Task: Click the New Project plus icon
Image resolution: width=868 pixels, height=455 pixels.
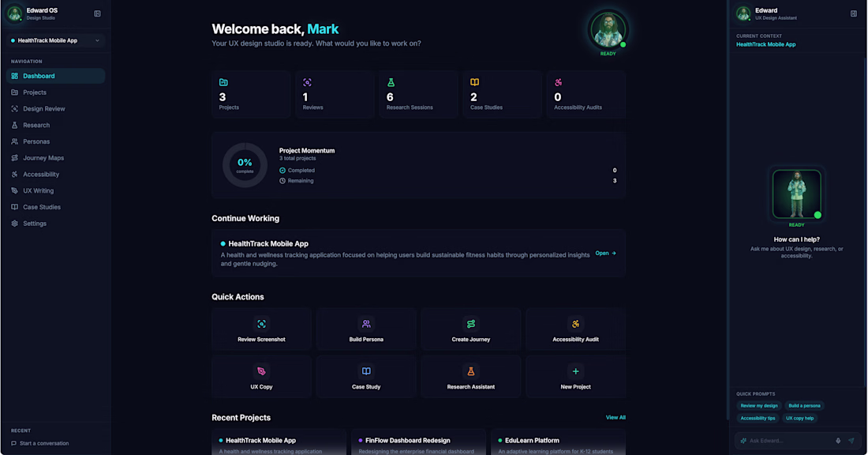Action: click(575, 371)
